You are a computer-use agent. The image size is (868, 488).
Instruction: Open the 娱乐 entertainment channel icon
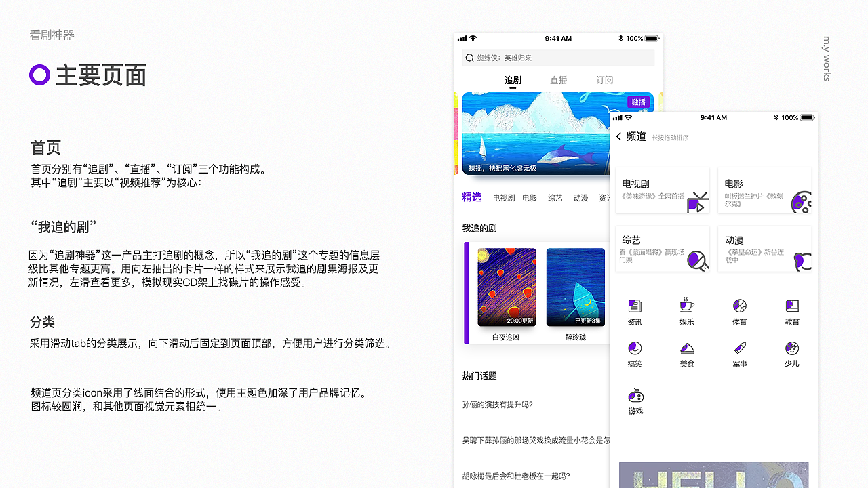pyautogui.click(x=687, y=305)
